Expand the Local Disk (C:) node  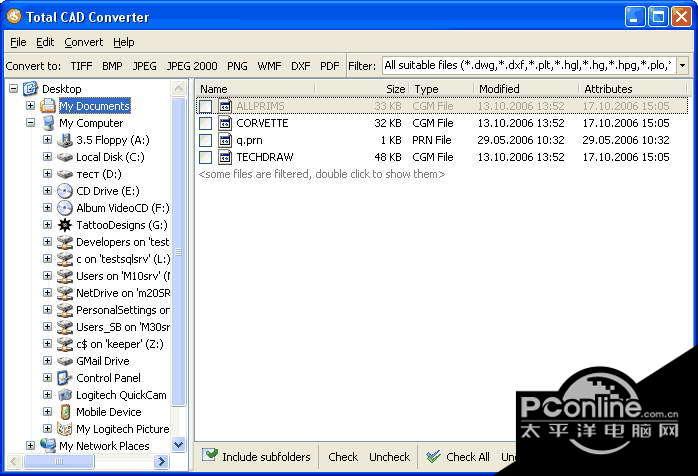tap(47, 157)
